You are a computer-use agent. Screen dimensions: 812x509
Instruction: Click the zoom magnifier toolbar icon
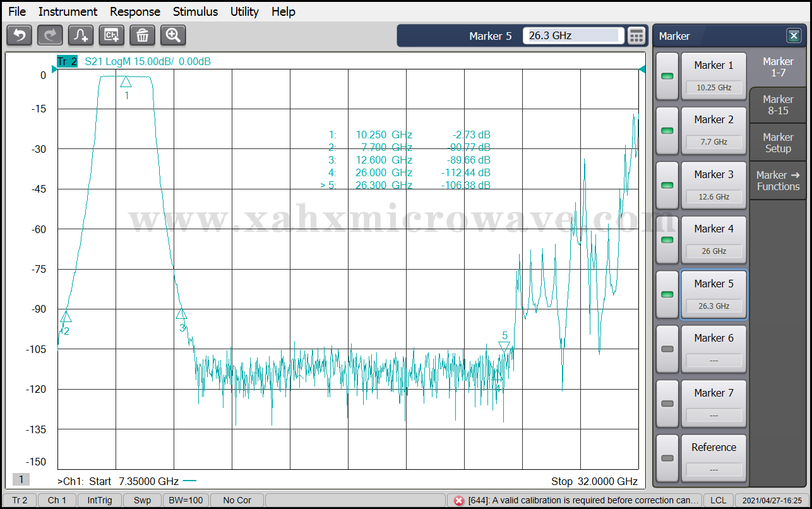[x=173, y=35]
